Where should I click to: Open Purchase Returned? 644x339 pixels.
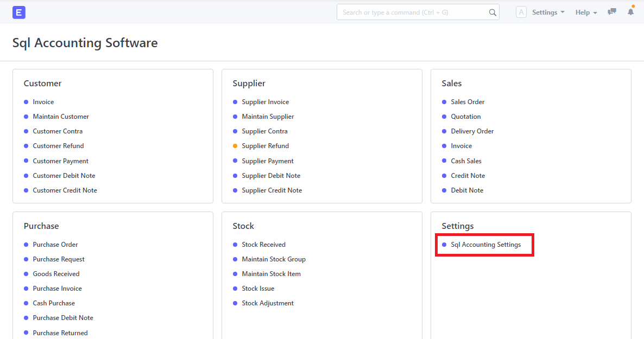point(60,333)
